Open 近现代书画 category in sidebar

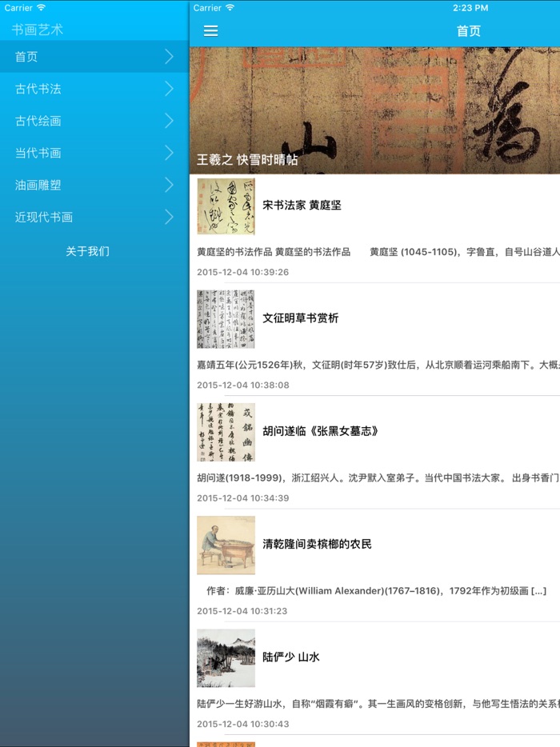(94, 218)
